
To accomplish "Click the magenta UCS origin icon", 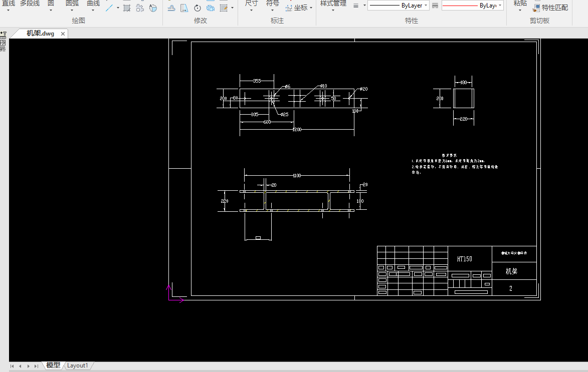I will 175,294.
